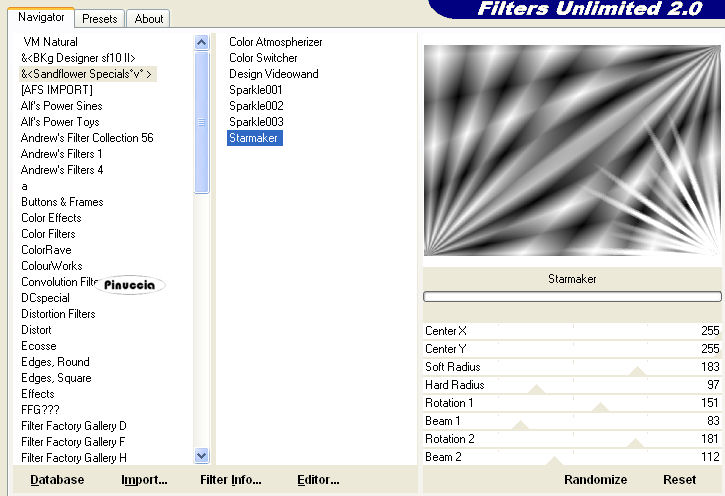Select Filter Factory Gallery F
The image size is (725, 496).
coord(73,442)
